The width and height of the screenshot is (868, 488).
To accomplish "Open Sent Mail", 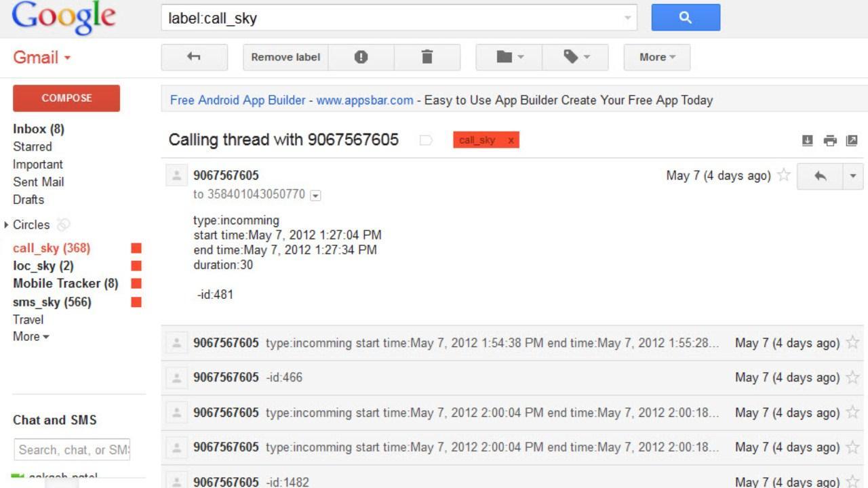I will 39,182.
